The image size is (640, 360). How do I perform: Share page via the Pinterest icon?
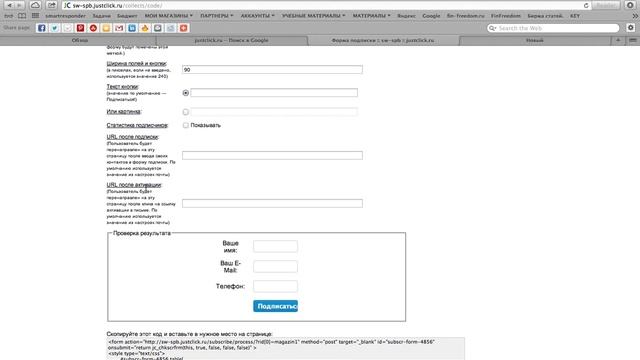[x=80, y=28]
